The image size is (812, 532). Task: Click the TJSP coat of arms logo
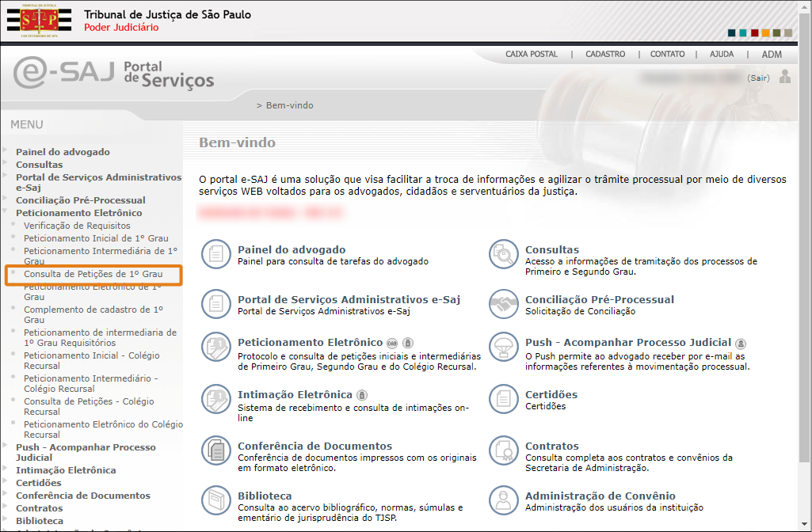point(40,20)
